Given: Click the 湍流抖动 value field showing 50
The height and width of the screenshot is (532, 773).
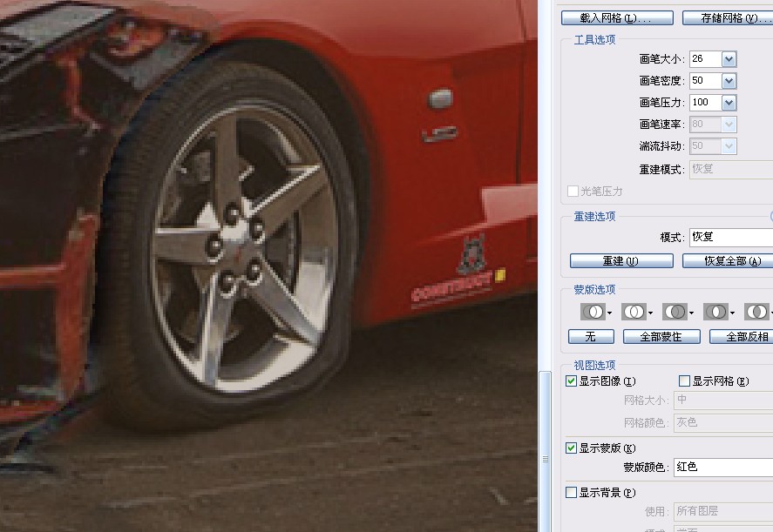Looking at the screenshot, I should point(706,145).
